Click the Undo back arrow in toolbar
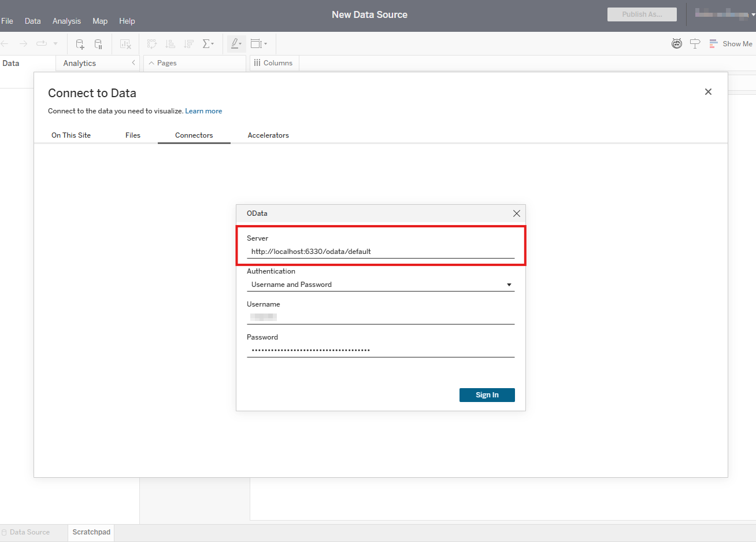Screen dimensions: 756x542 tap(5, 43)
